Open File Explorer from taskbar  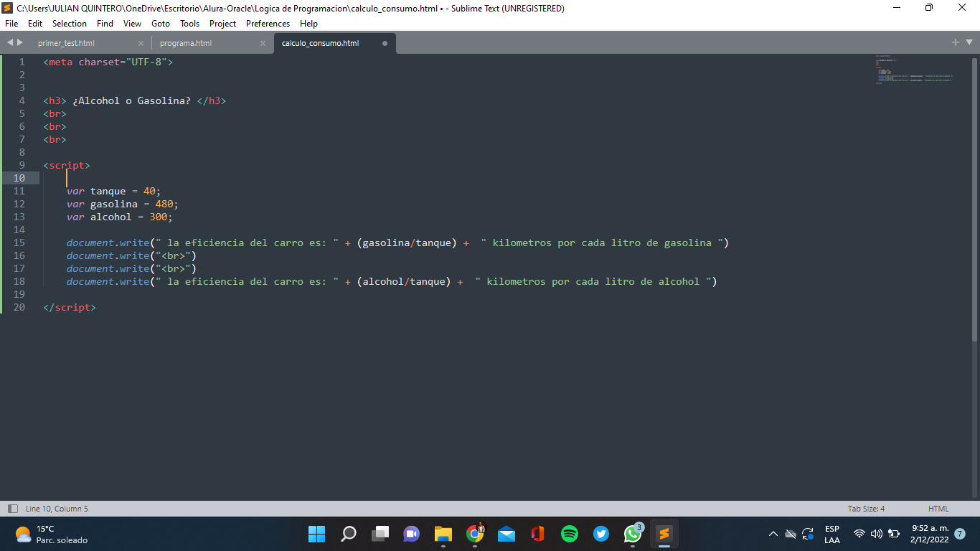point(443,534)
